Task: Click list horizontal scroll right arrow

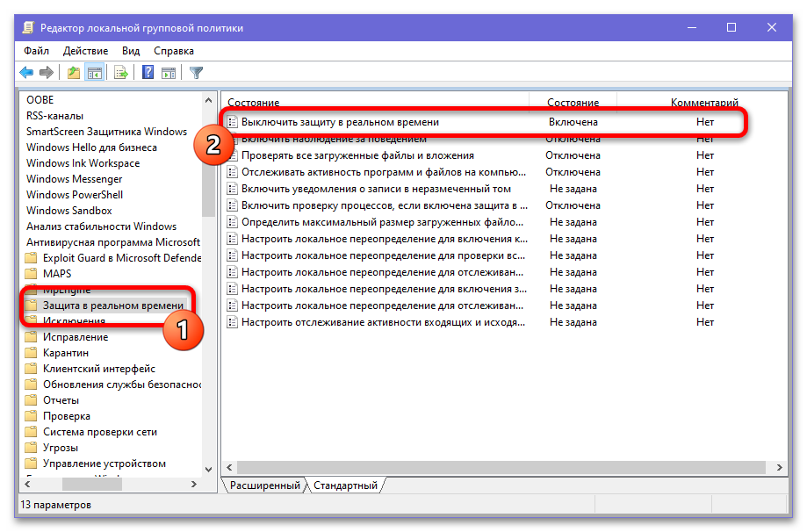Action: [x=779, y=467]
